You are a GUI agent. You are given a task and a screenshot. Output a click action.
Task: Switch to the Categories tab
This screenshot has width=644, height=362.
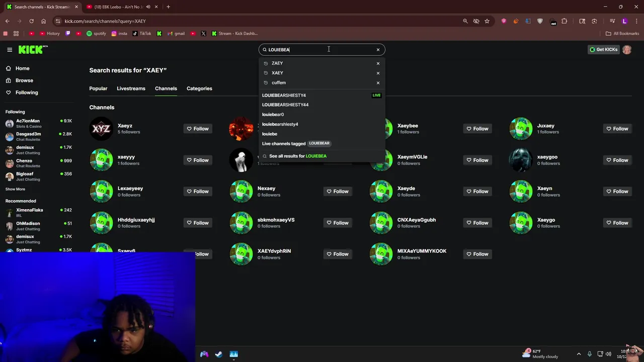(x=199, y=88)
